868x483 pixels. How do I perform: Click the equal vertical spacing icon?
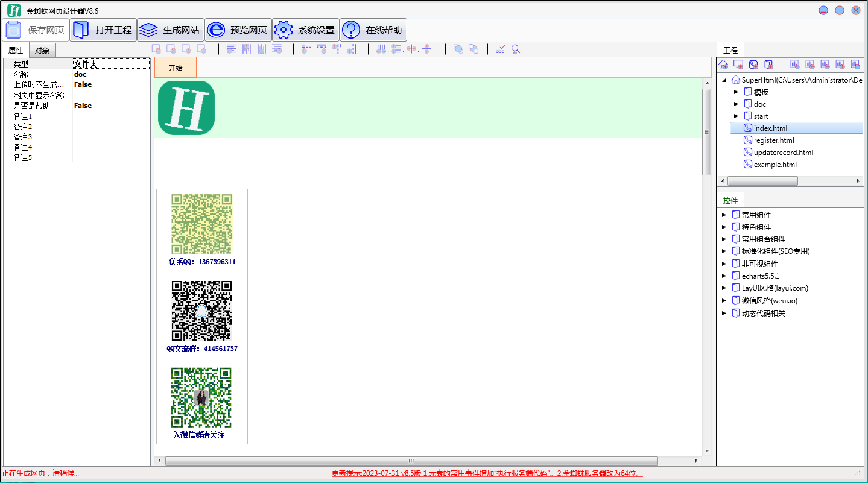click(396, 49)
